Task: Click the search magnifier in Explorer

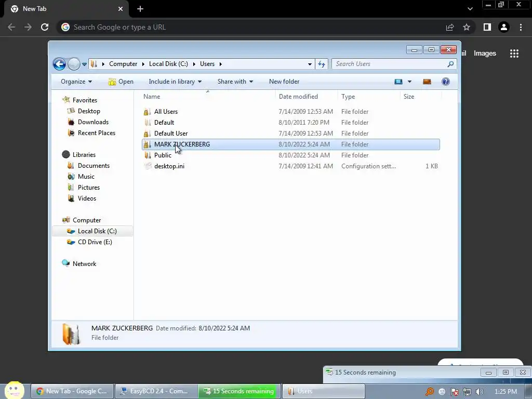Action: [x=450, y=64]
